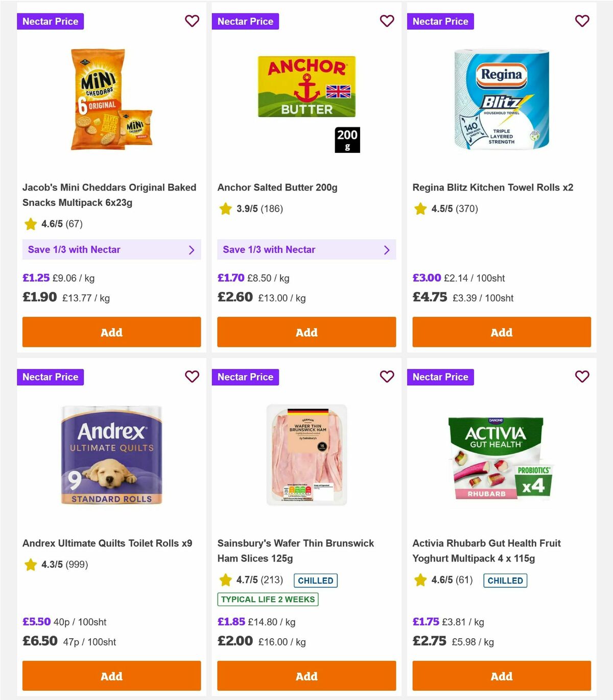Favourite the Activia Rhubarb yoghurt multipack
Image resolution: width=613 pixels, height=700 pixels.
click(x=582, y=377)
